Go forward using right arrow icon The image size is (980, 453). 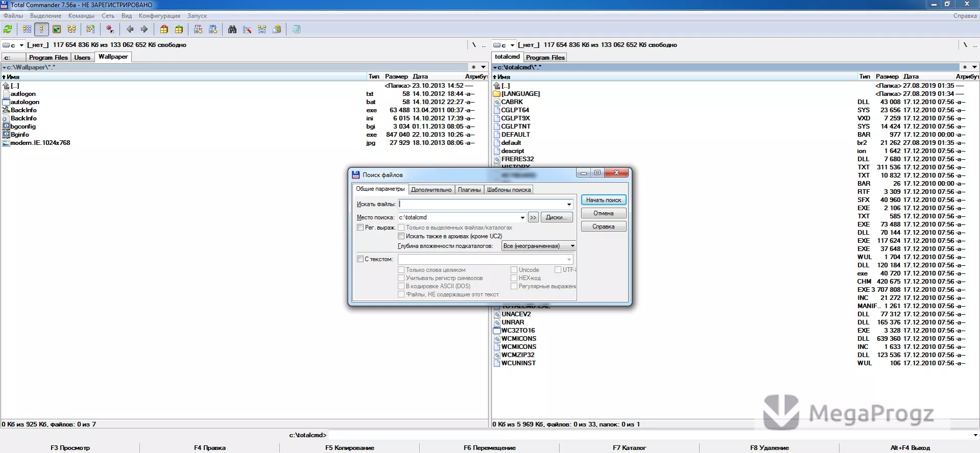(144, 30)
